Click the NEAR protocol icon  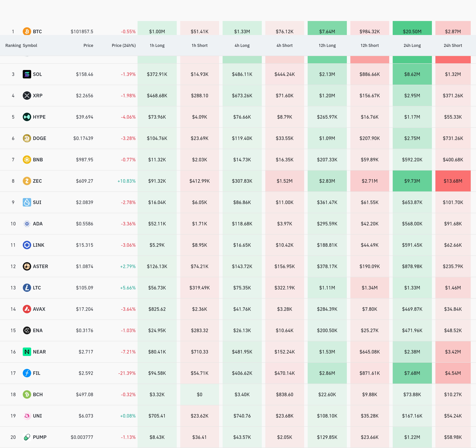tap(27, 352)
